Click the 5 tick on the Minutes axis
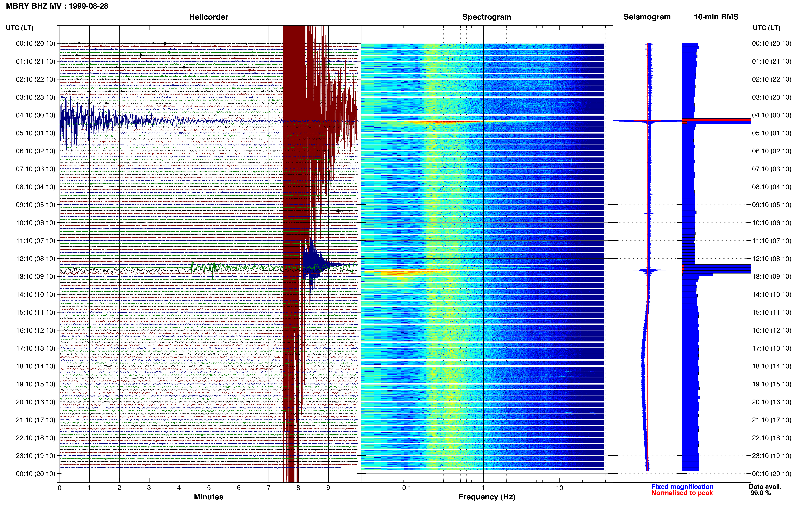Viewport: 812px width, 508px height. (209, 487)
